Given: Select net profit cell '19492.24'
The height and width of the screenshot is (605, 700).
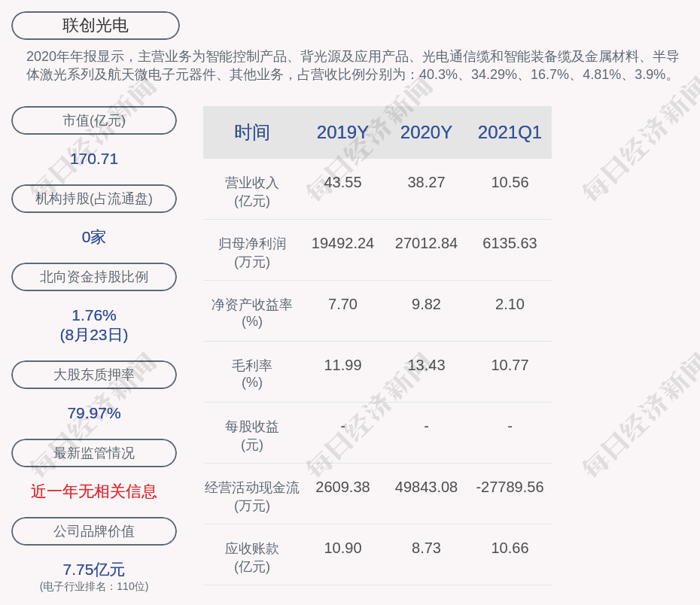Looking at the screenshot, I should [343, 243].
